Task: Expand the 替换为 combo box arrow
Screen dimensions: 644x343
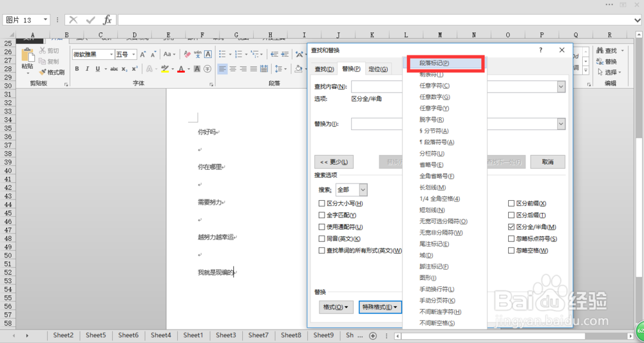Action: 561,124
